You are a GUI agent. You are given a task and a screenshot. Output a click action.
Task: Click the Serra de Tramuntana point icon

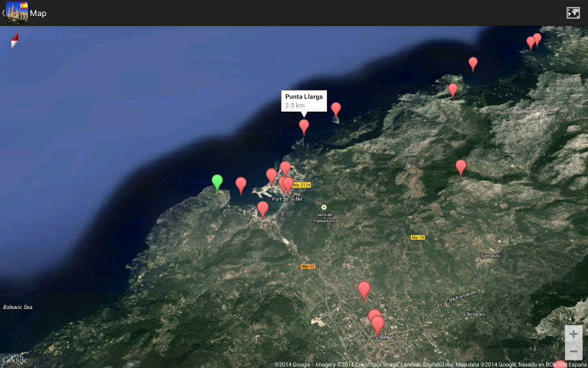323,207
